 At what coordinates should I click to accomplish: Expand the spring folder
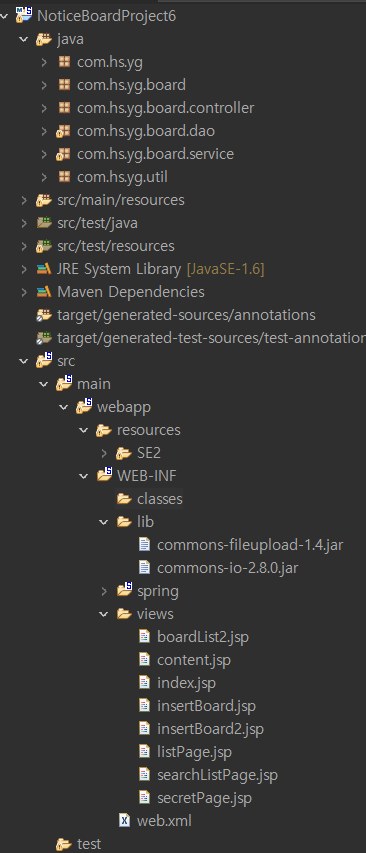point(104,591)
